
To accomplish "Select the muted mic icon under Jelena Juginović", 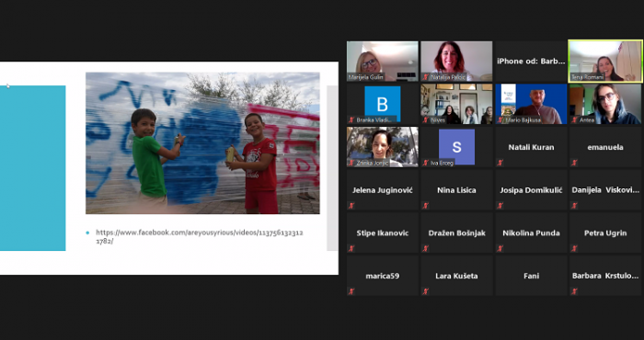I will click(351, 206).
